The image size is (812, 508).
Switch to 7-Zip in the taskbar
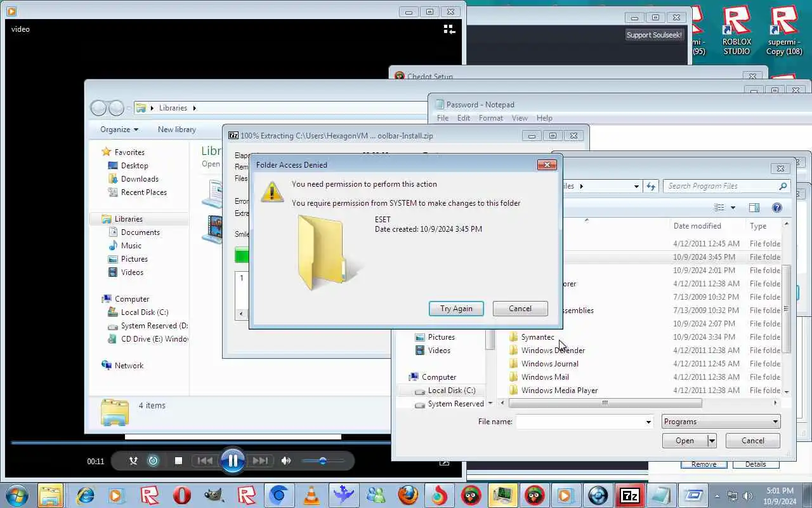point(629,495)
